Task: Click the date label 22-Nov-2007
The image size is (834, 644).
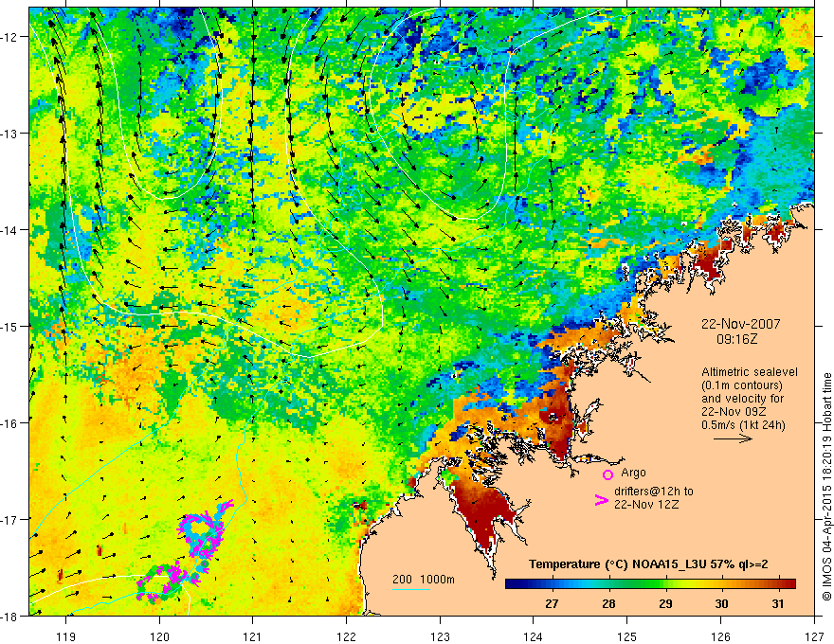Action: (740, 324)
